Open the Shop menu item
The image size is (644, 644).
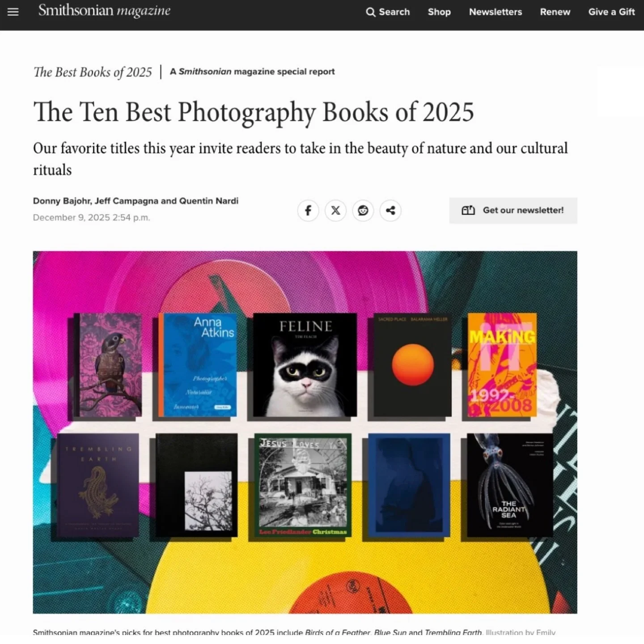coord(439,12)
